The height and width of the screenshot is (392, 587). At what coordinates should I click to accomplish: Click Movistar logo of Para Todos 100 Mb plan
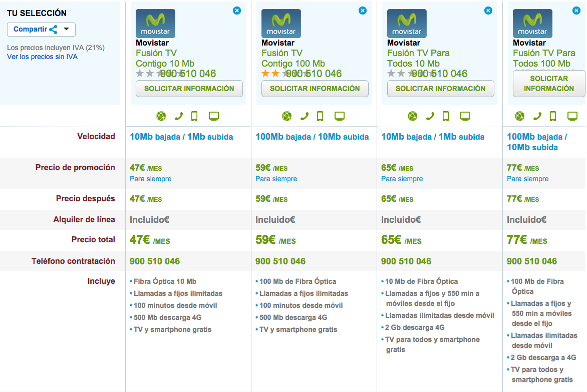point(532,24)
